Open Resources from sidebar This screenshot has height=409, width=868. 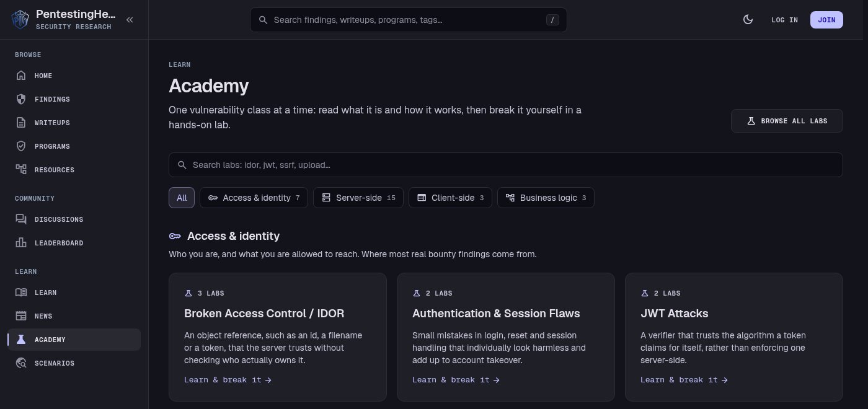tap(74, 170)
